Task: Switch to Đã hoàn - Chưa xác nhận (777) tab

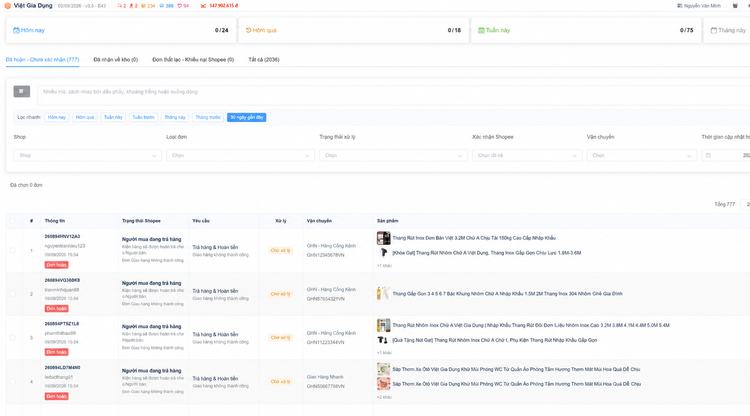Action: pyautogui.click(x=43, y=60)
